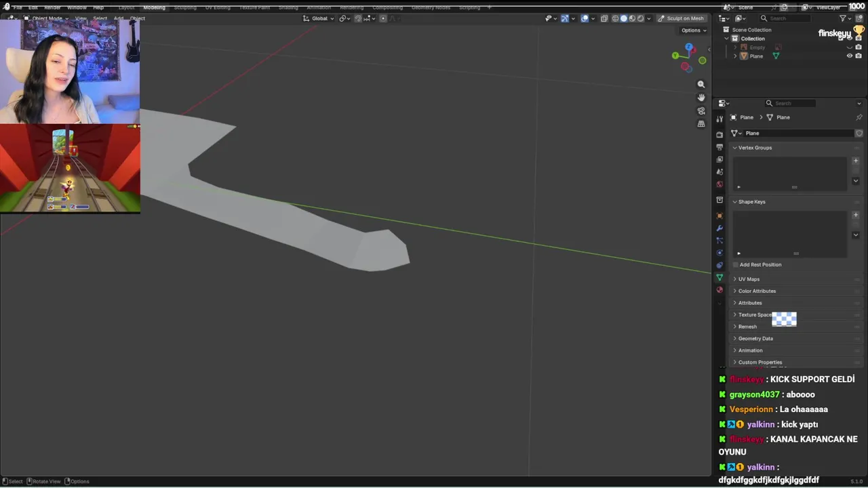Open the Physics properties tab
The width and height of the screenshot is (868, 488).
(x=719, y=252)
